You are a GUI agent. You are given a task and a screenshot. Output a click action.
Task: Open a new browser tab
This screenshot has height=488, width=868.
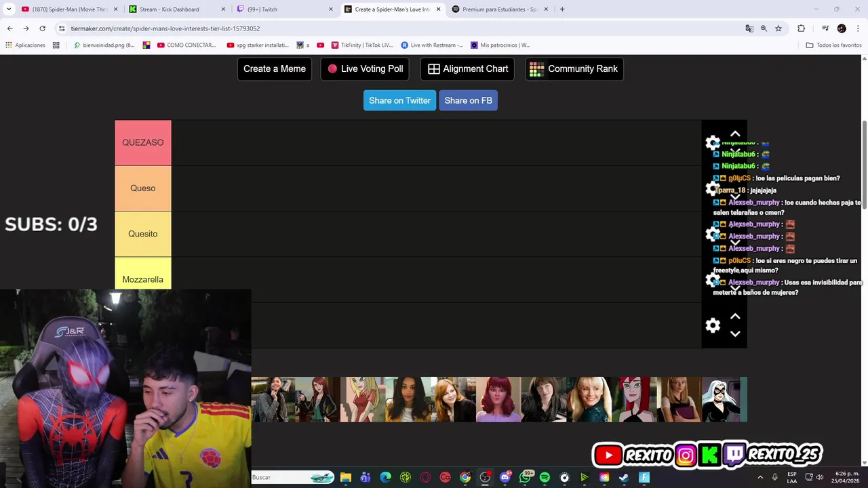562,9
